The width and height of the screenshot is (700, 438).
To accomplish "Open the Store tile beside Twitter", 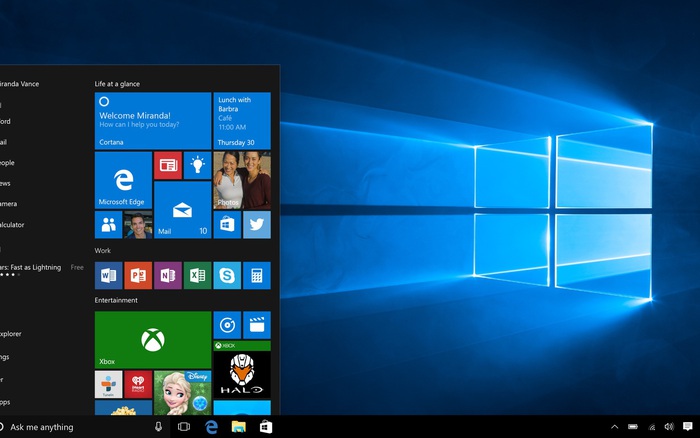I will pos(227,224).
